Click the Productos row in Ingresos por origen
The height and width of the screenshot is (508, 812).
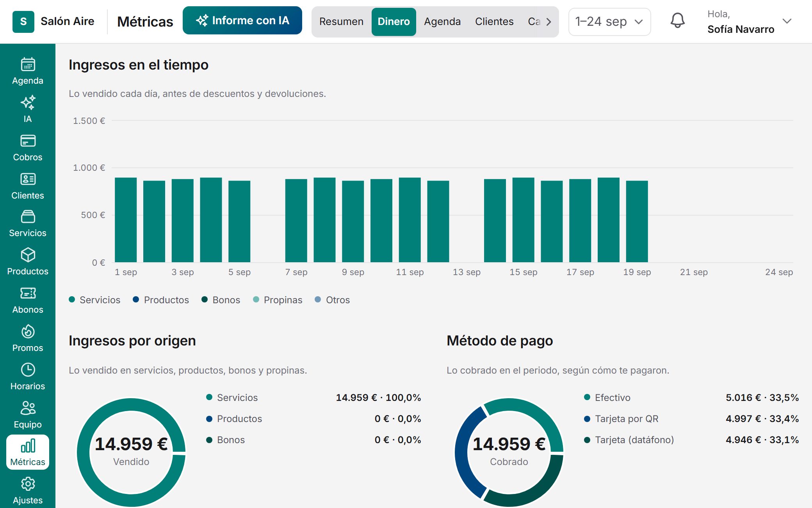313,419
